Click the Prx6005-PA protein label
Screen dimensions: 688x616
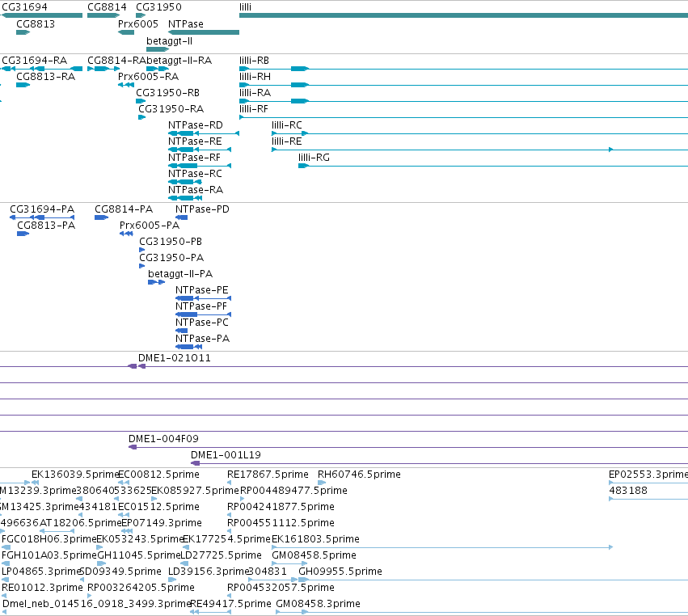point(150,225)
